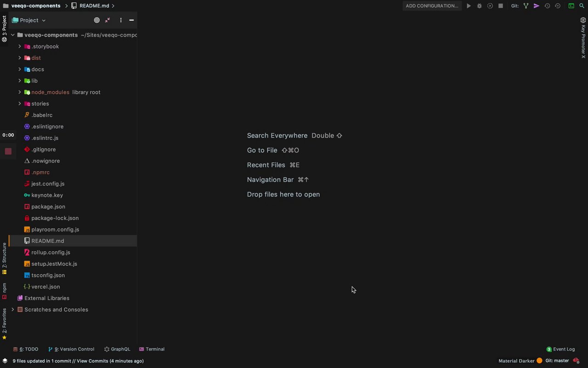
Task: Click the red record stop square
Action: 8,151
